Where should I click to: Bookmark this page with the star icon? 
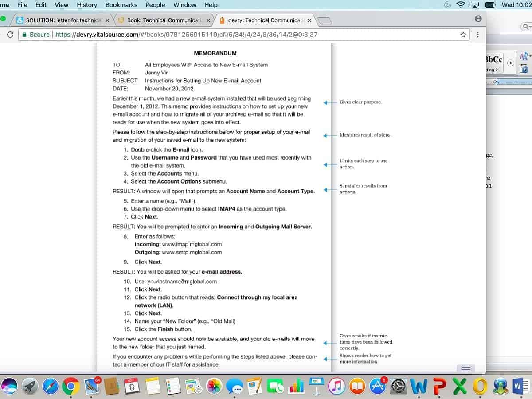[x=463, y=35]
